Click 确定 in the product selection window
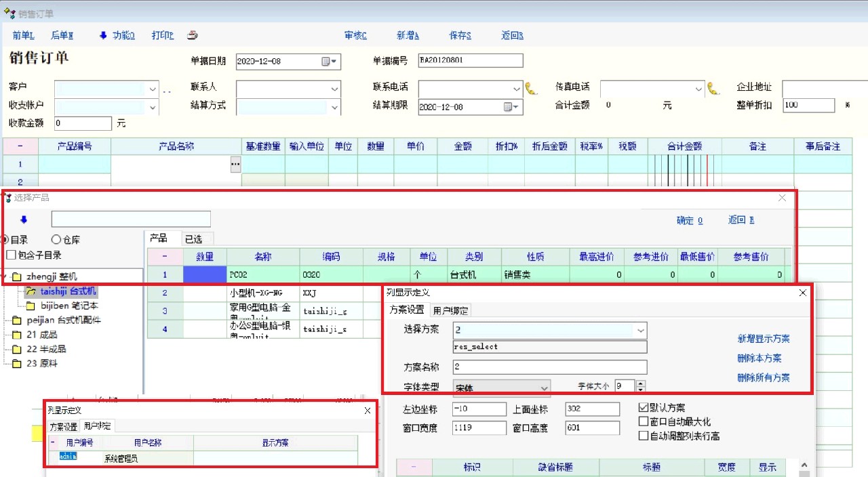The image size is (868, 477). (689, 220)
